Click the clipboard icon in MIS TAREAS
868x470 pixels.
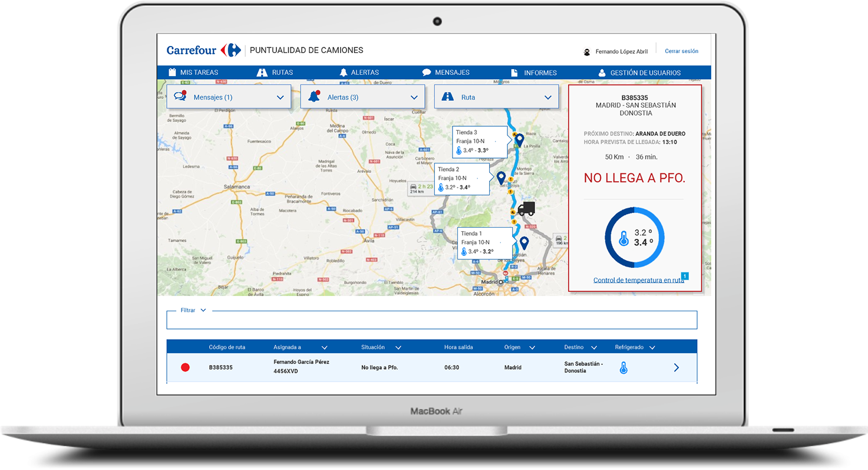tap(173, 73)
